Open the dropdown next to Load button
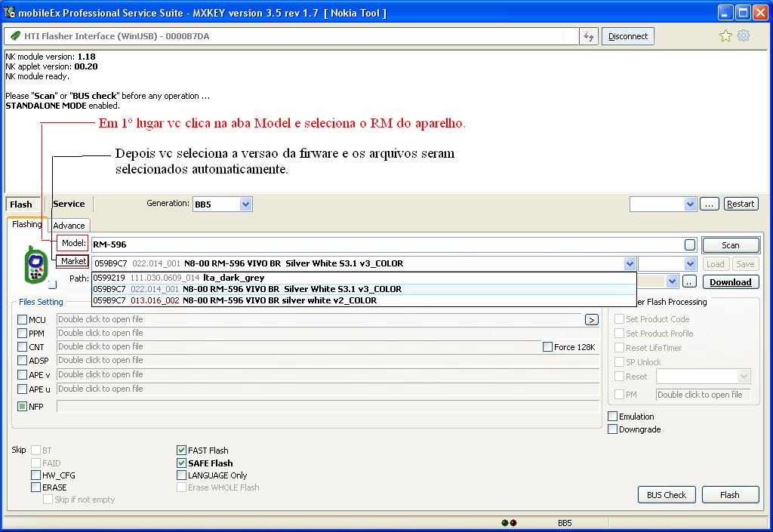 pos(690,263)
